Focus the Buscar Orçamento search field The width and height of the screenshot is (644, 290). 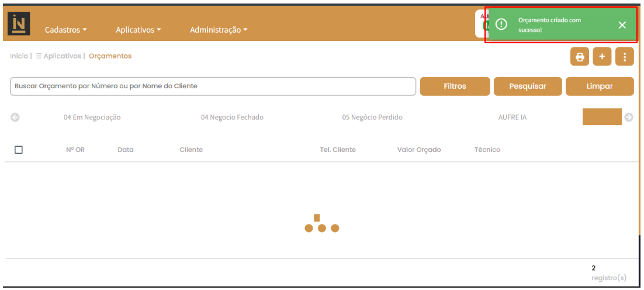point(213,86)
